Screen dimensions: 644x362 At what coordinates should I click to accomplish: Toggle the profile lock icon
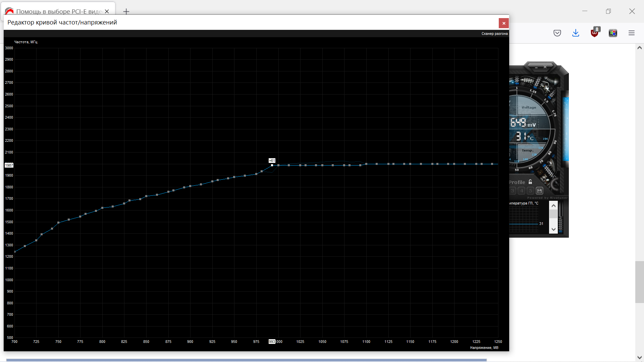tap(530, 182)
